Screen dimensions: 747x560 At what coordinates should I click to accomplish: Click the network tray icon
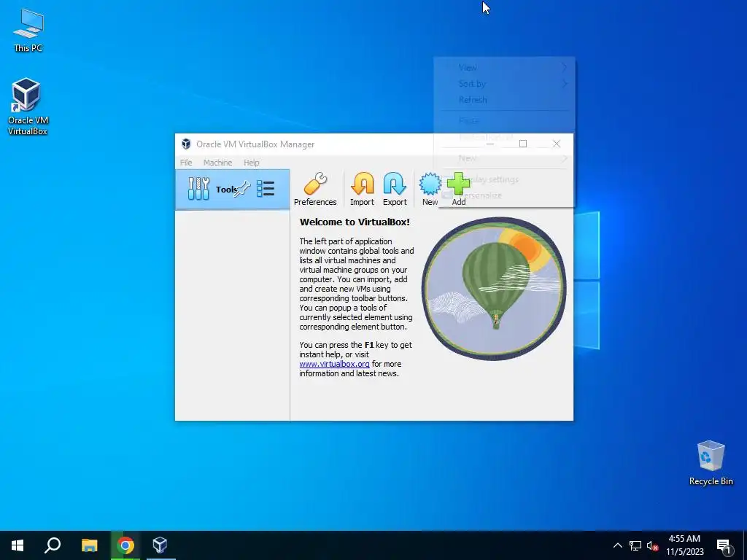[635, 545]
